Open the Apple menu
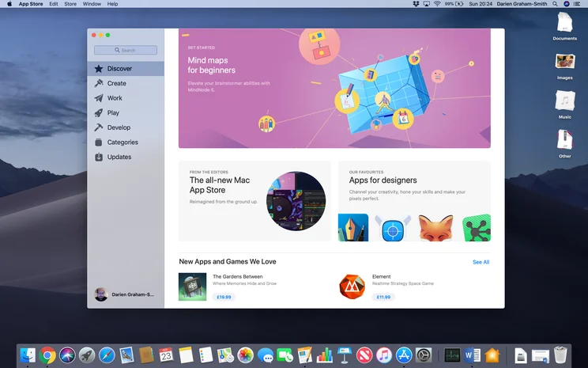Screen dimensions: 588x368 pyautogui.click(x=9, y=4)
